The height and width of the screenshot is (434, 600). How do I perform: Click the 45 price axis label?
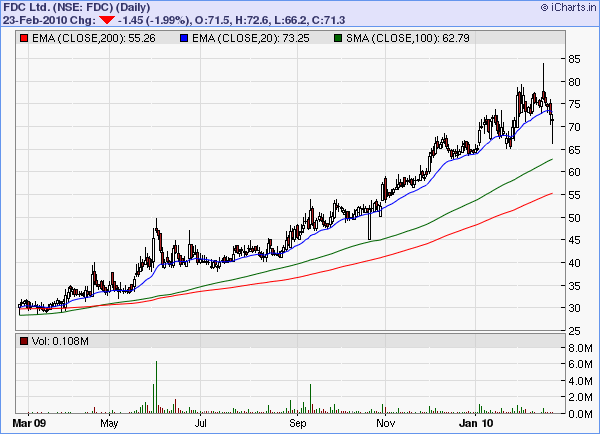point(574,240)
